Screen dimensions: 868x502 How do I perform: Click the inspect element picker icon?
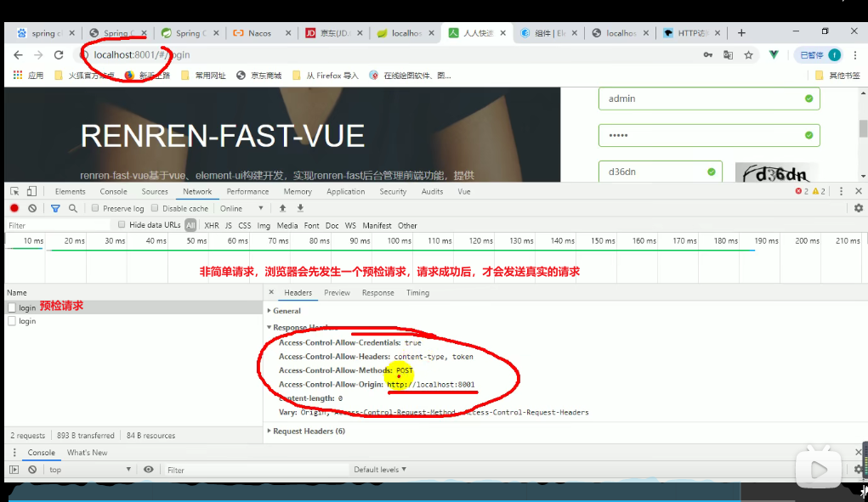tap(15, 191)
